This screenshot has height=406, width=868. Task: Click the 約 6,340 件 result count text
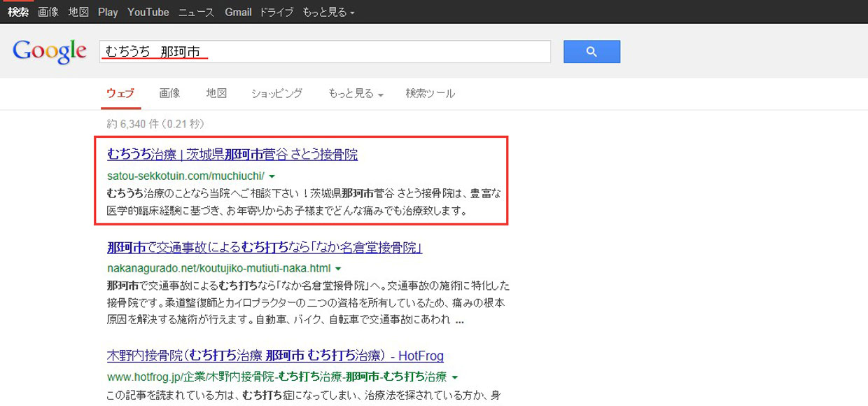click(x=155, y=124)
